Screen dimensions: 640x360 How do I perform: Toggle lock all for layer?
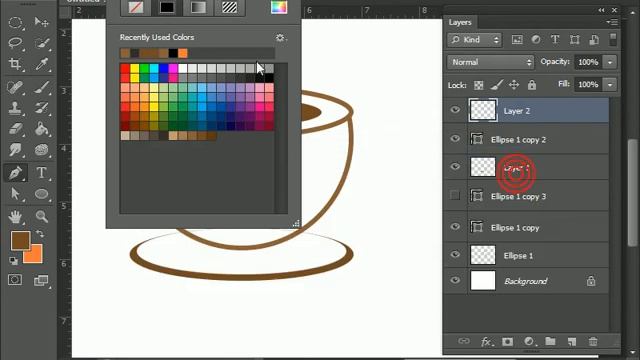point(531,85)
